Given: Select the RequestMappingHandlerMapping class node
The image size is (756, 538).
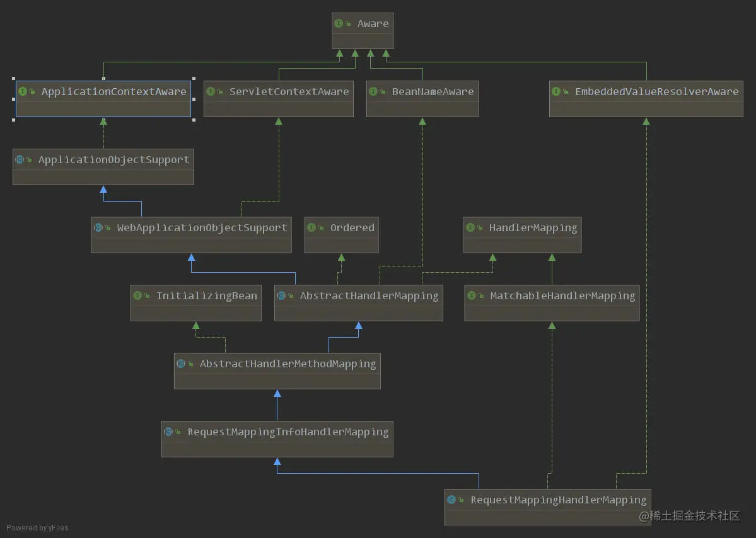Looking at the screenshot, I should (x=548, y=507).
